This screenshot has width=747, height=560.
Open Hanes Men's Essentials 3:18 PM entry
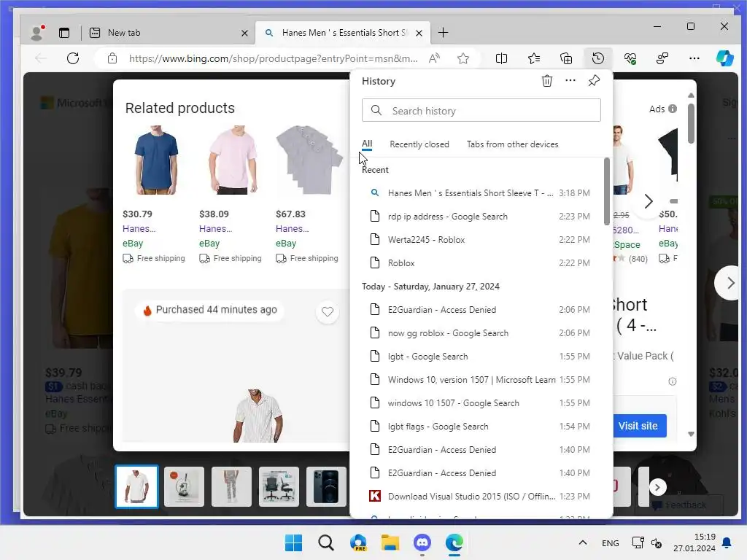[480, 192]
